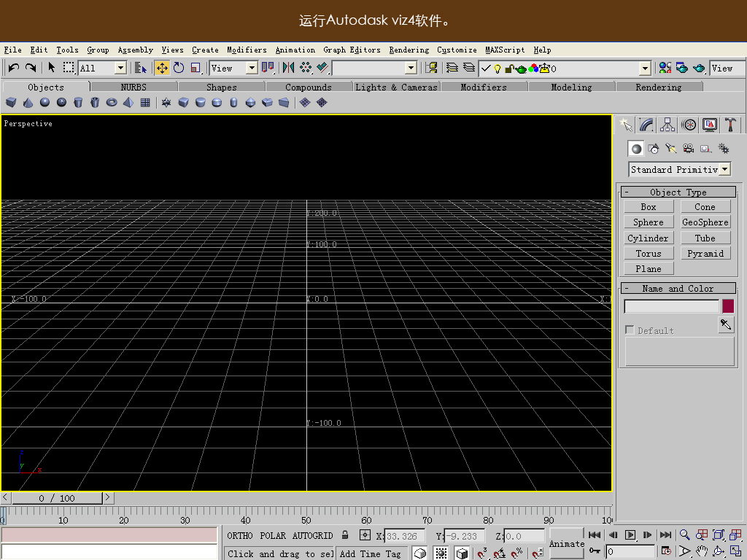Screen dimensions: 747x560
Task: Toggle the Animate button
Action: tap(566, 543)
